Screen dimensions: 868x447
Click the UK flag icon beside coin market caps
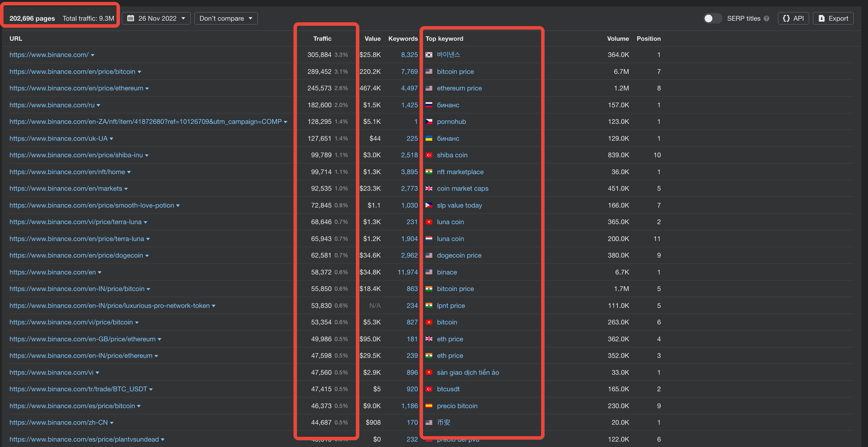click(x=429, y=188)
